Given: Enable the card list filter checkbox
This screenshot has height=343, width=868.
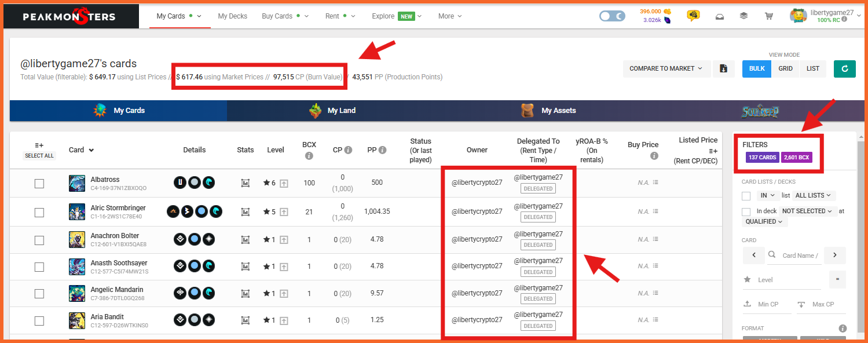Looking at the screenshot, I should click(746, 196).
